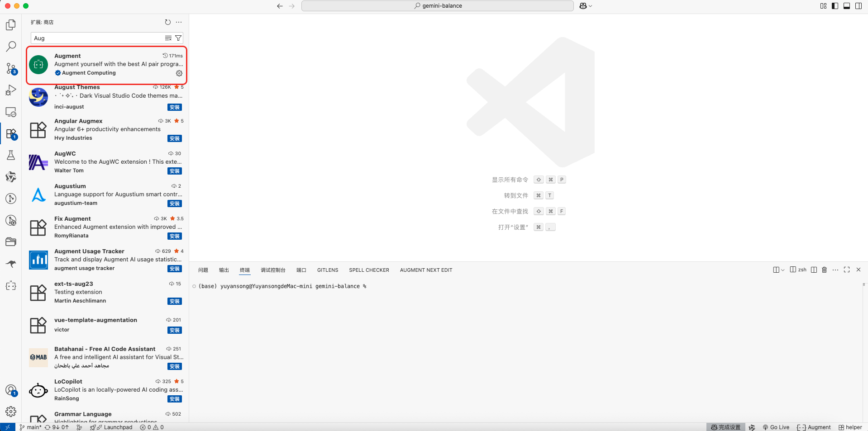Refresh the extensions marketplace list

pos(168,22)
